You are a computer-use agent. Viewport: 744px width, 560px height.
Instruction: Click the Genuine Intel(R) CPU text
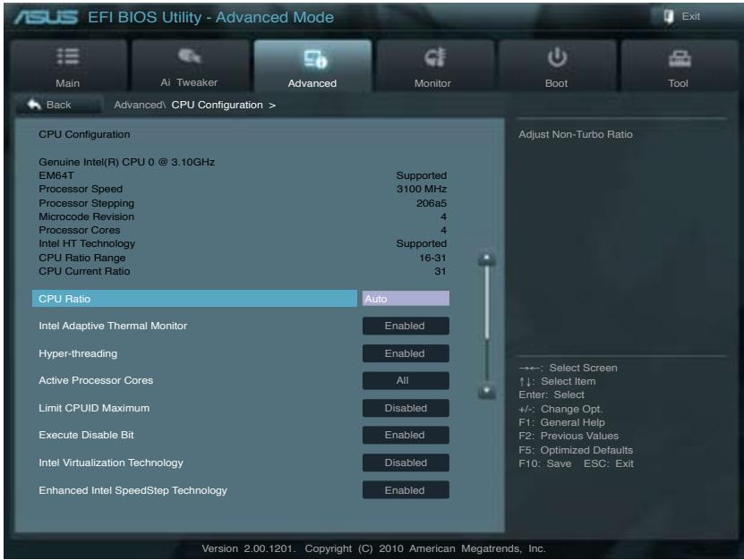click(127, 162)
